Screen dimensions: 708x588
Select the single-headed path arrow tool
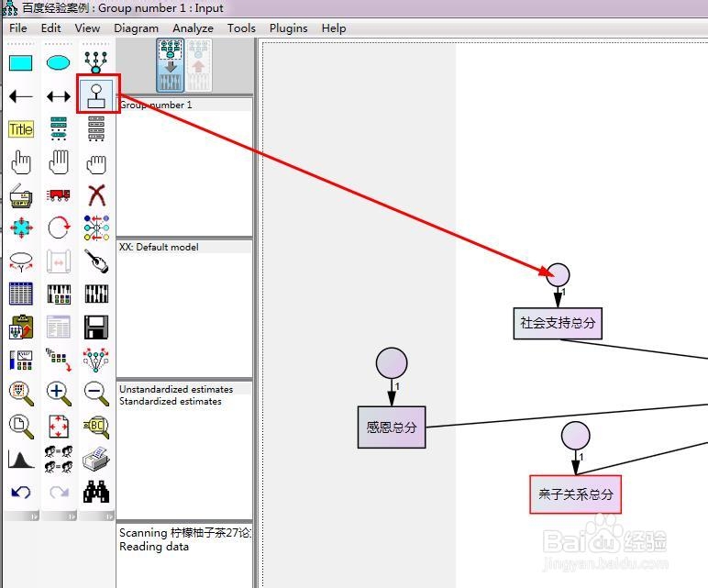click(x=21, y=96)
